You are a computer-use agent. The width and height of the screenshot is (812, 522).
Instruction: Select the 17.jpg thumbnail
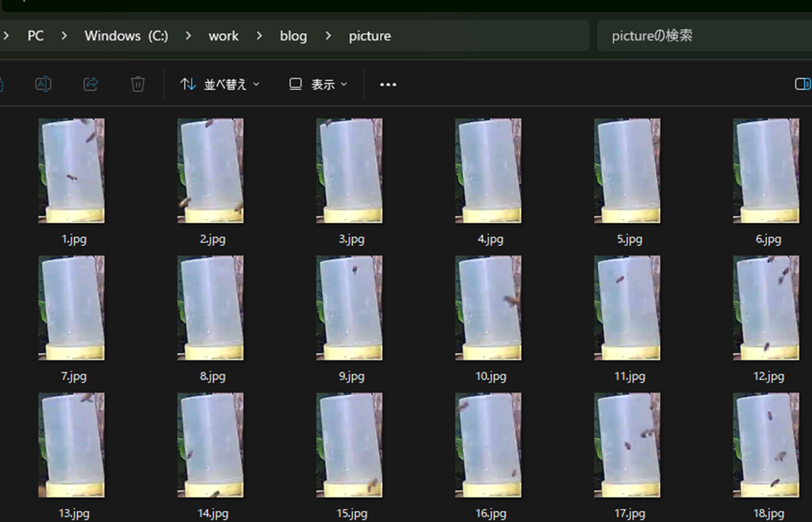[x=627, y=445]
